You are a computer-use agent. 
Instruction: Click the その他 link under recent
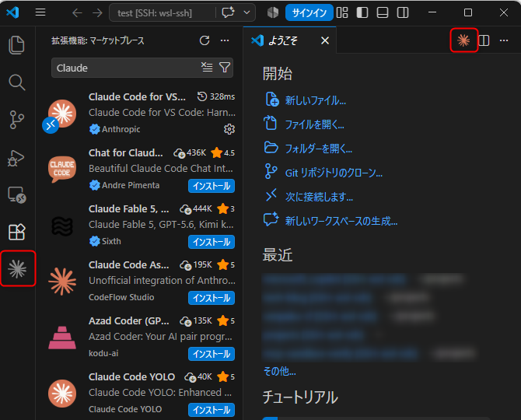(x=279, y=371)
